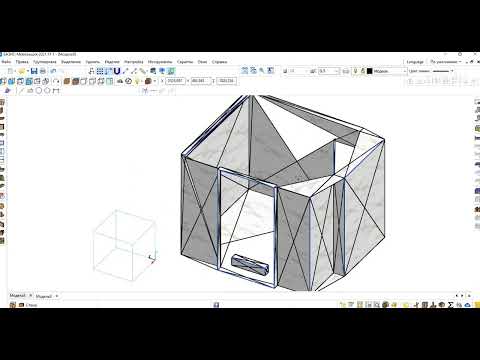Click the door handle on cabinet model
The height and width of the screenshot is (360, 480).
[x=250, y=264]
